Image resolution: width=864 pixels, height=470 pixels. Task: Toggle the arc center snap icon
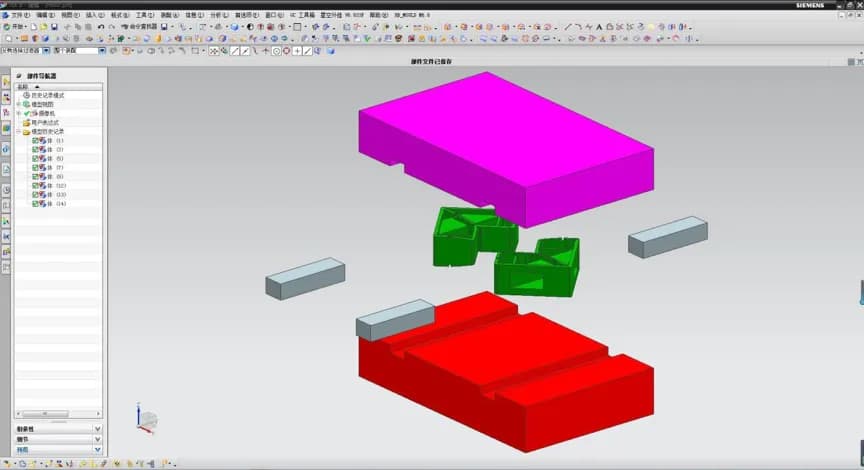point(276,51)
